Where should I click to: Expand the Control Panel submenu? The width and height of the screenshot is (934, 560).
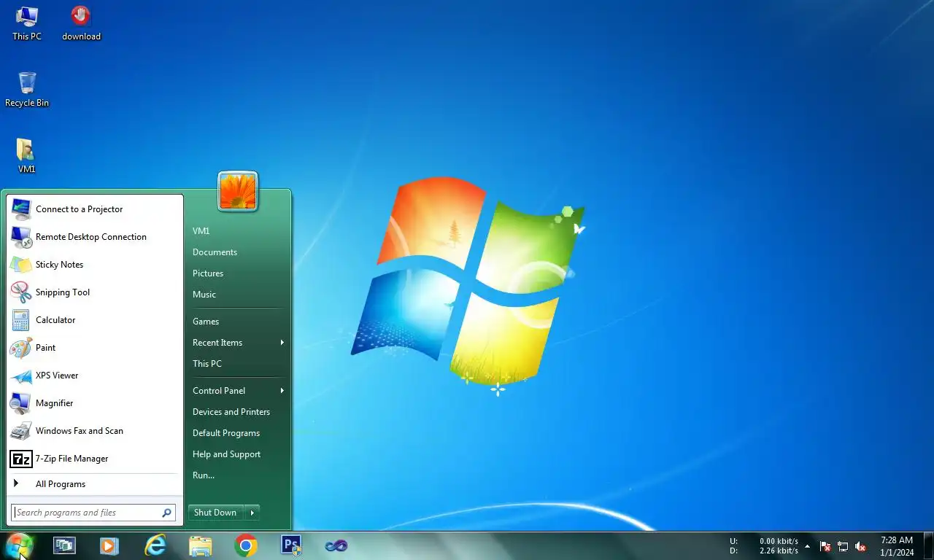coord(238,391)
